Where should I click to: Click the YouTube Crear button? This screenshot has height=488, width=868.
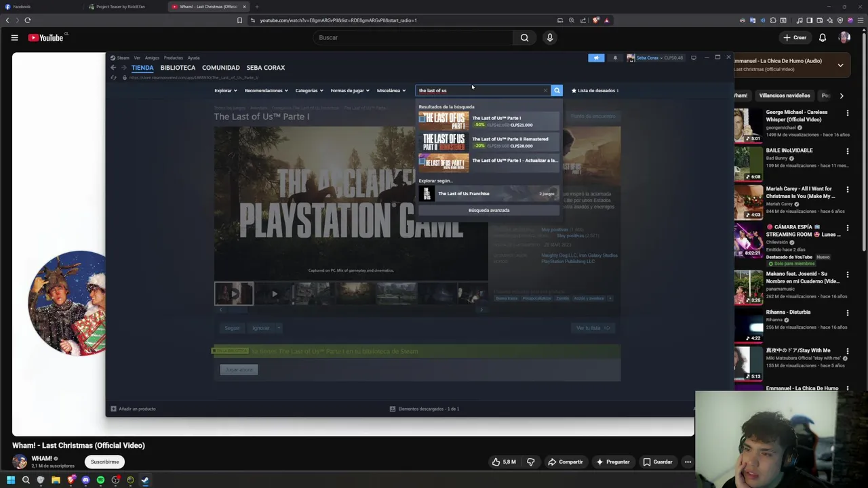point(795,38)
